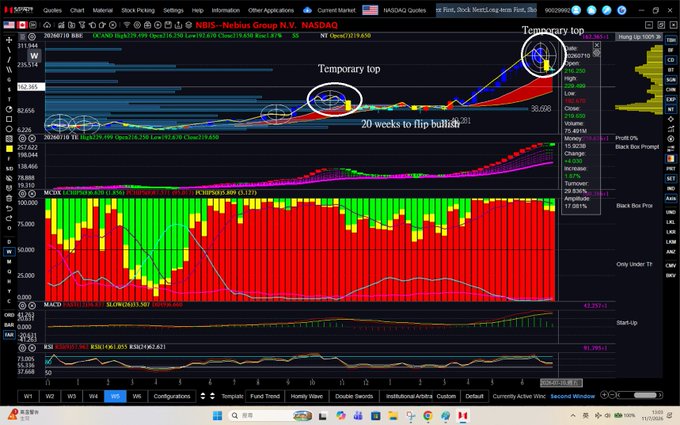Click the zoom out minus button
This screenshot has height=425, width=680.
pyautogui.click(x=612, y=395)
